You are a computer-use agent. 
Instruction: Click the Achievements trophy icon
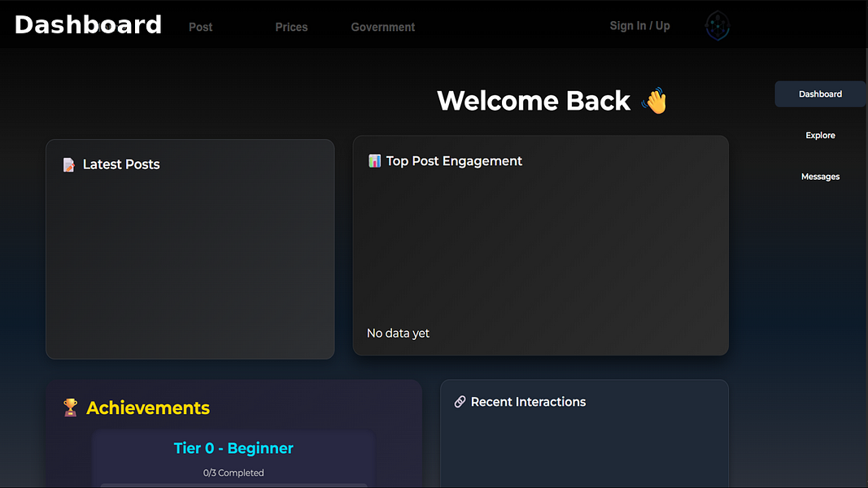pyautogui.click(x=70, y=407)
